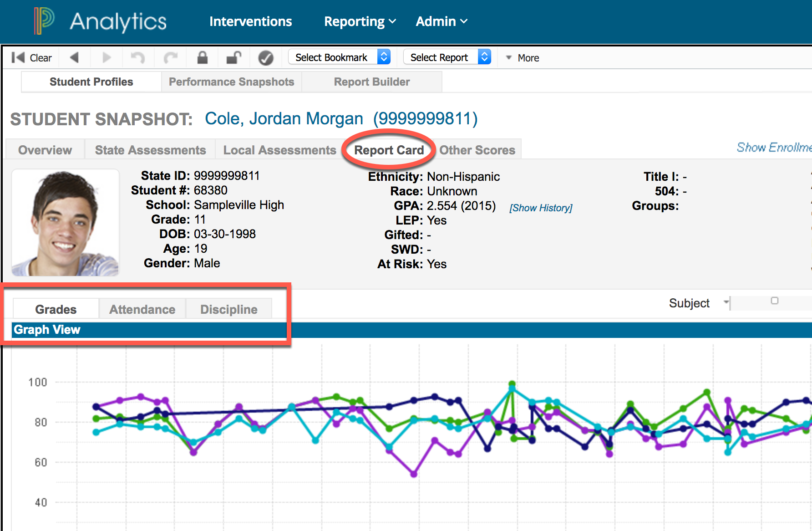Click the PowerSchool Analytics logo
This screenshot has width=812, height=531.
[101, 21]
